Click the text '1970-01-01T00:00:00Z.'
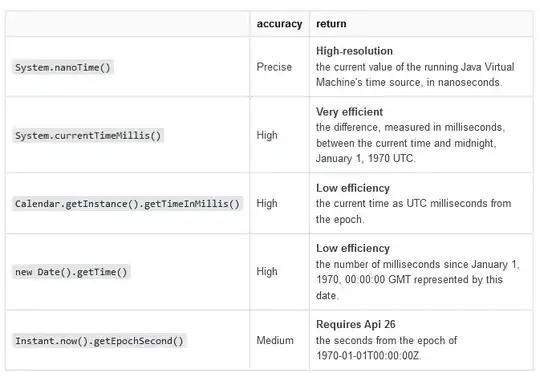Viewport: 540px width, 377px height. click(368, 355)
